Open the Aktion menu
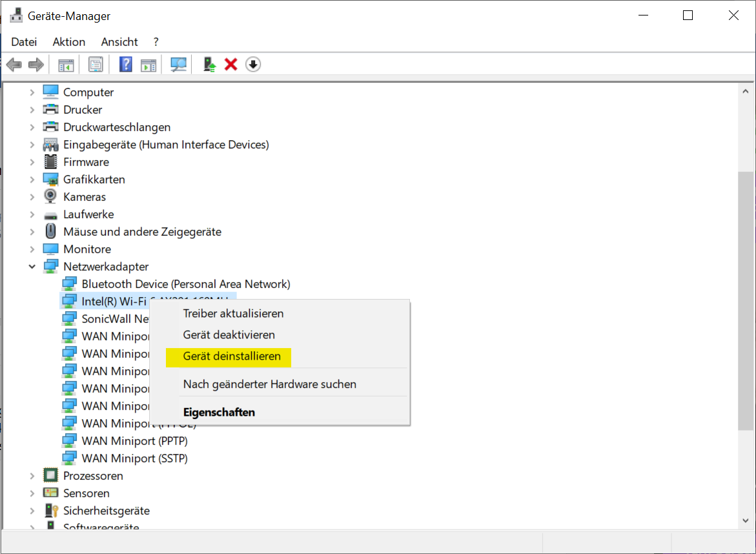The width and height of the screenshot is (756, 554). pyautogui.click(x=69, y=42)
